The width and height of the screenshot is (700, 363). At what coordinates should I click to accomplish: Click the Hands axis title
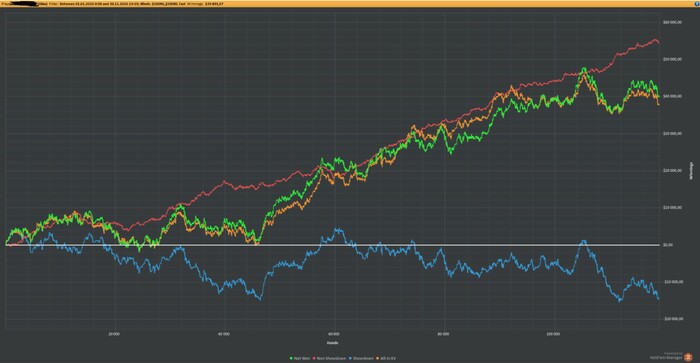click(x=332, y=343)
